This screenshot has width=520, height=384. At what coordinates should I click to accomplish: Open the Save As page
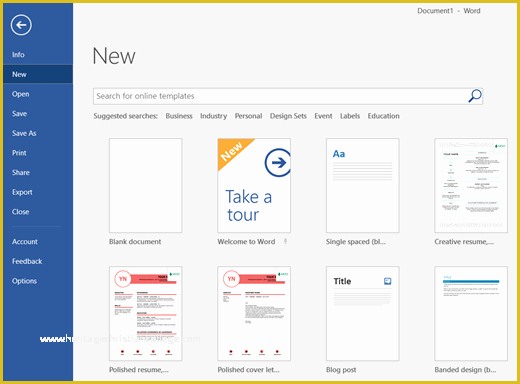pos(24,133)
